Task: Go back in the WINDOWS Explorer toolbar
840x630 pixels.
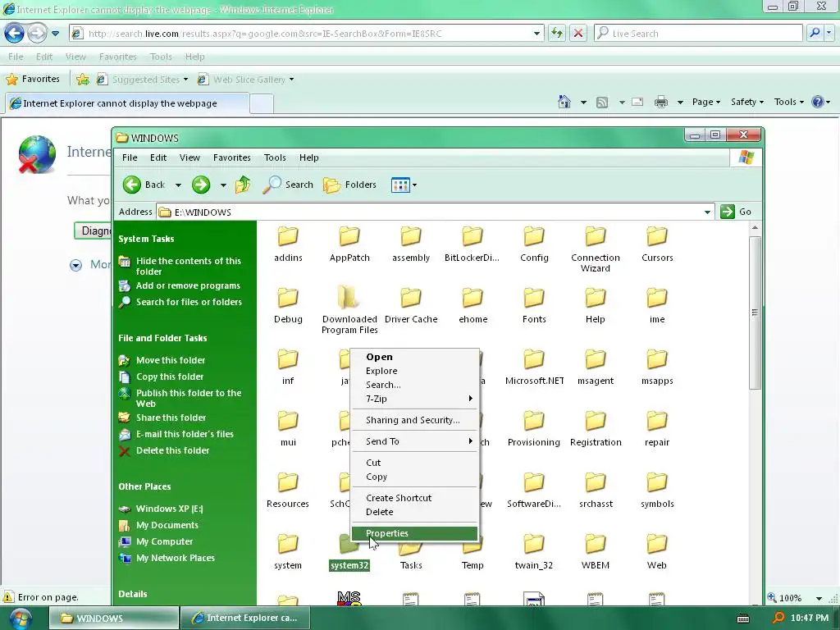Action: click(x=143, y=185)
